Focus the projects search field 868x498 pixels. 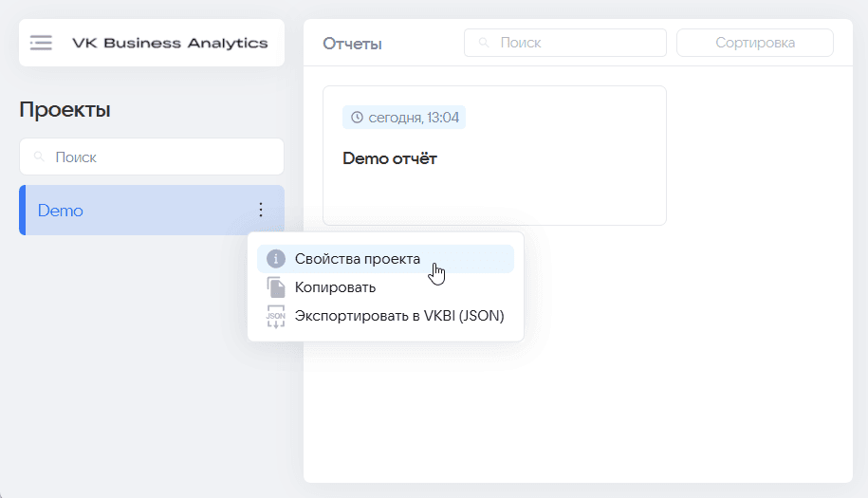click(152, 157)
